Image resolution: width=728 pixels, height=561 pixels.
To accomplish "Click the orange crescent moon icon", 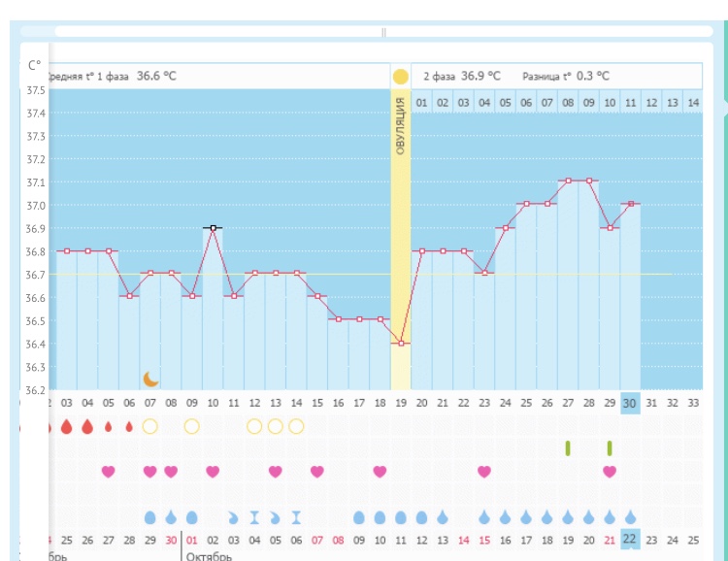I will [x=150, y=379].
